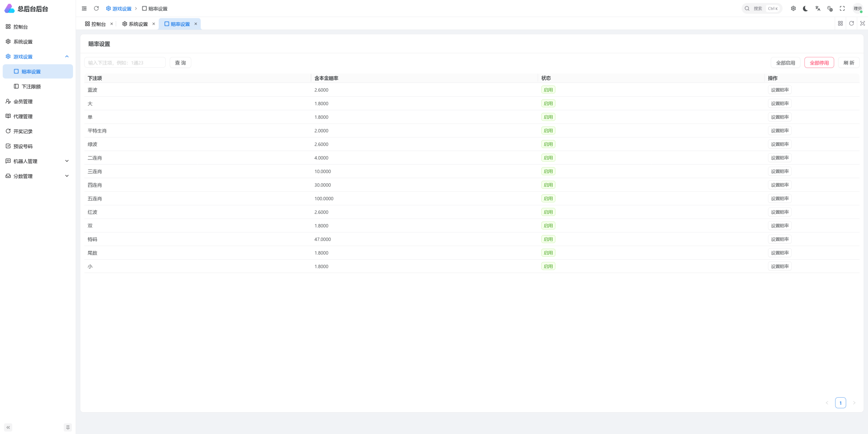The width and height of the screenshot is (868, 434).
Task: Focus the 输入下注项 search field
Action: point(125,63)
